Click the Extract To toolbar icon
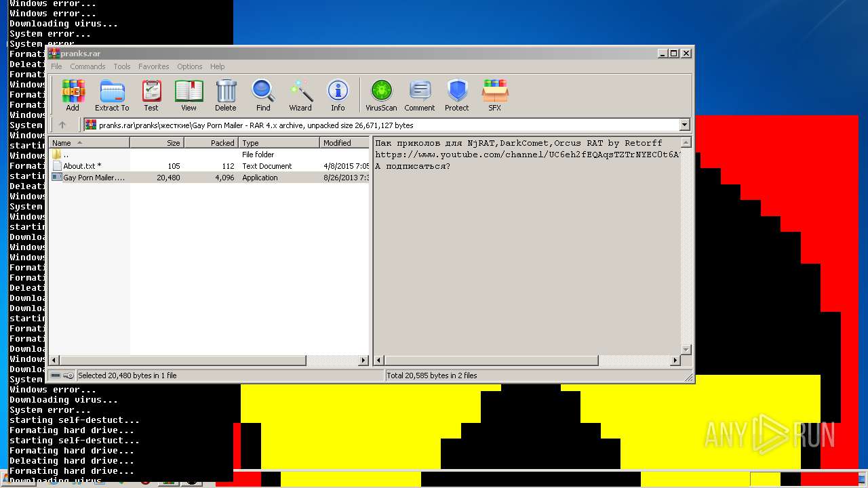Viewport: 868px width, 488px height. [x=112, y=95]
